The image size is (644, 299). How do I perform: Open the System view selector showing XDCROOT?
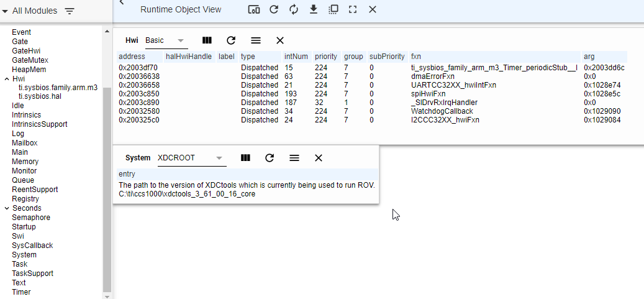coord(192,158)
